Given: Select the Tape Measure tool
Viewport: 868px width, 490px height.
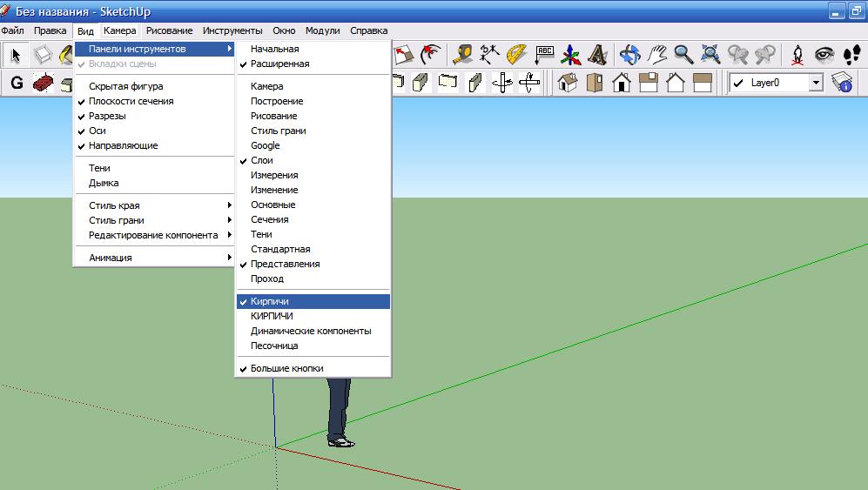Looking at the screenshot, I should [x=463, y=55].
